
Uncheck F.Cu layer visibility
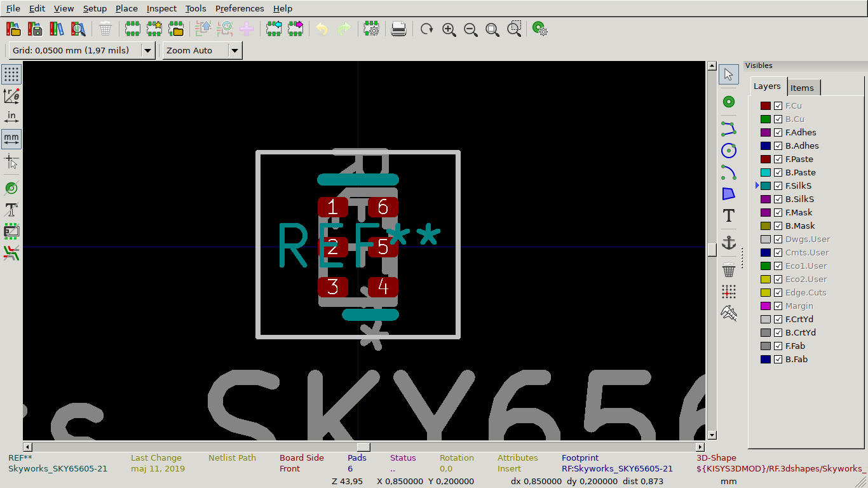[x=778, y=105]
